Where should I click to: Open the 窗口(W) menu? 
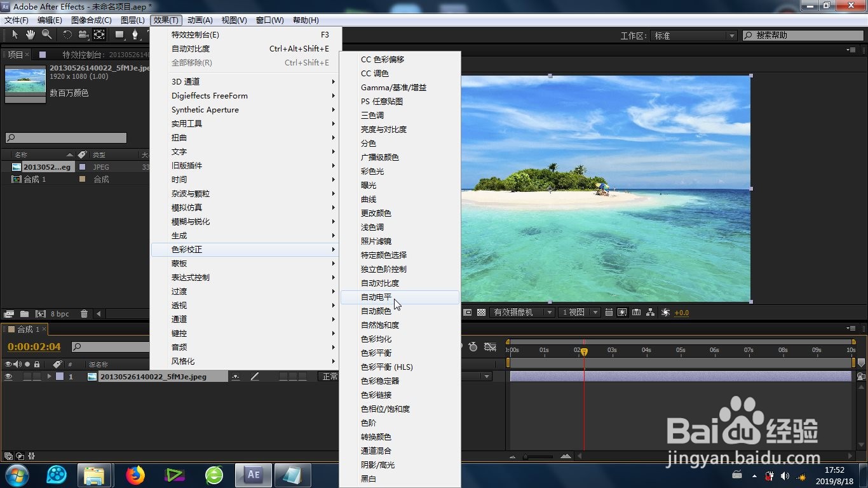click(269, 20)
